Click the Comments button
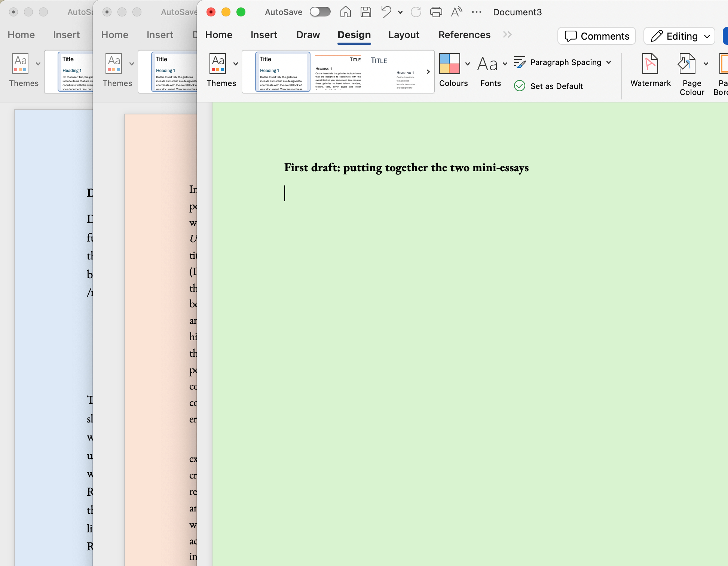 coord(597,36)
